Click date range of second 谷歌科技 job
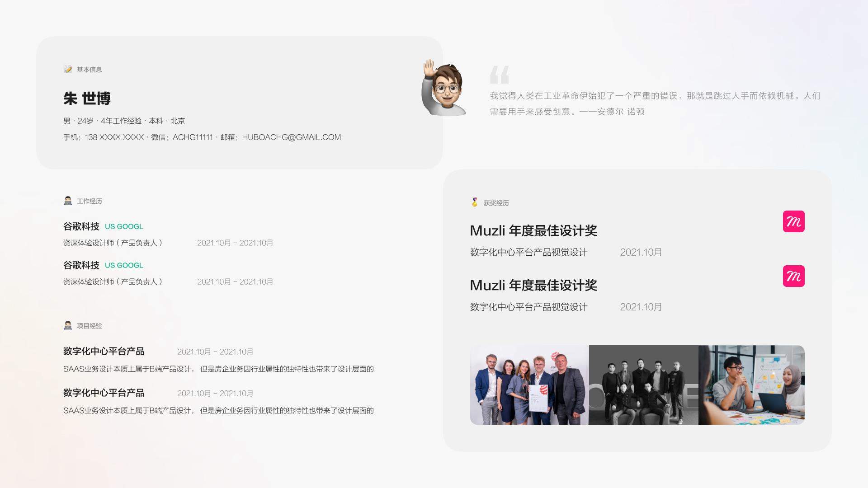Viewport: 868px width, 488px height. (235, 282)
